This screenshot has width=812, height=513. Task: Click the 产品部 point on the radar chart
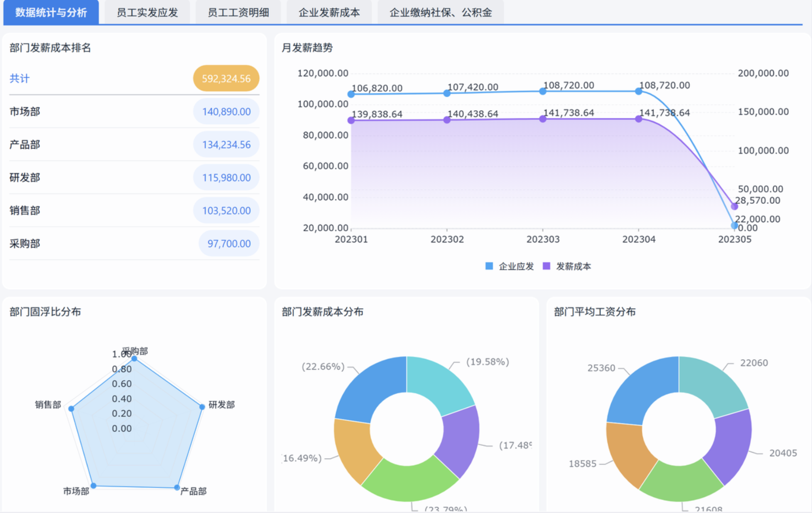pyautogui.click(x=177, y=488)
